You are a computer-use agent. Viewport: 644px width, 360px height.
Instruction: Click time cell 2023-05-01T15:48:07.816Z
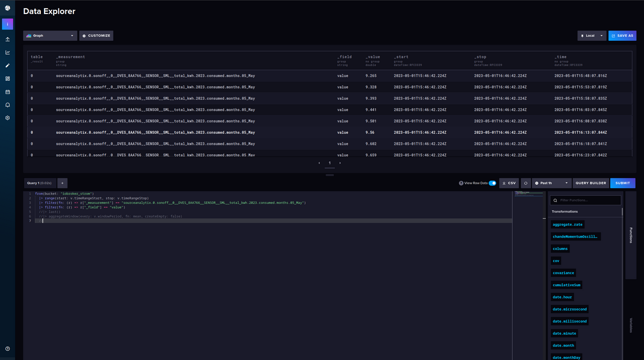[x=581, y=76]
